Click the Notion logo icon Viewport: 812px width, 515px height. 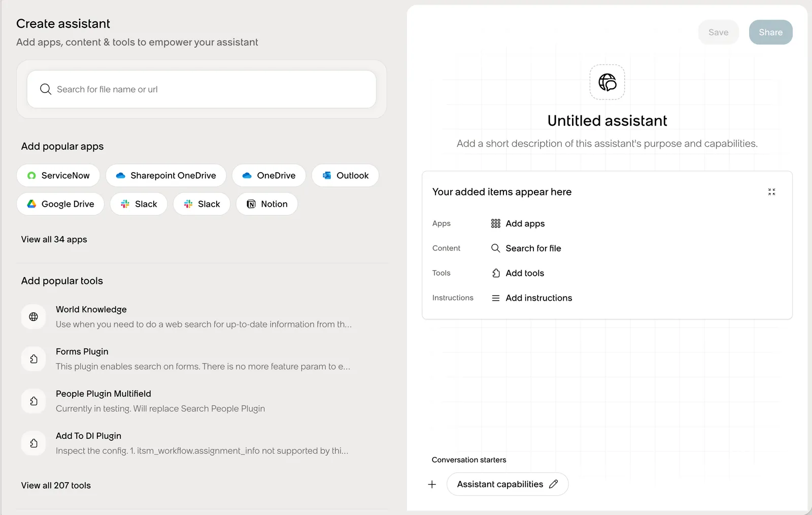click(x=251, y=204)
